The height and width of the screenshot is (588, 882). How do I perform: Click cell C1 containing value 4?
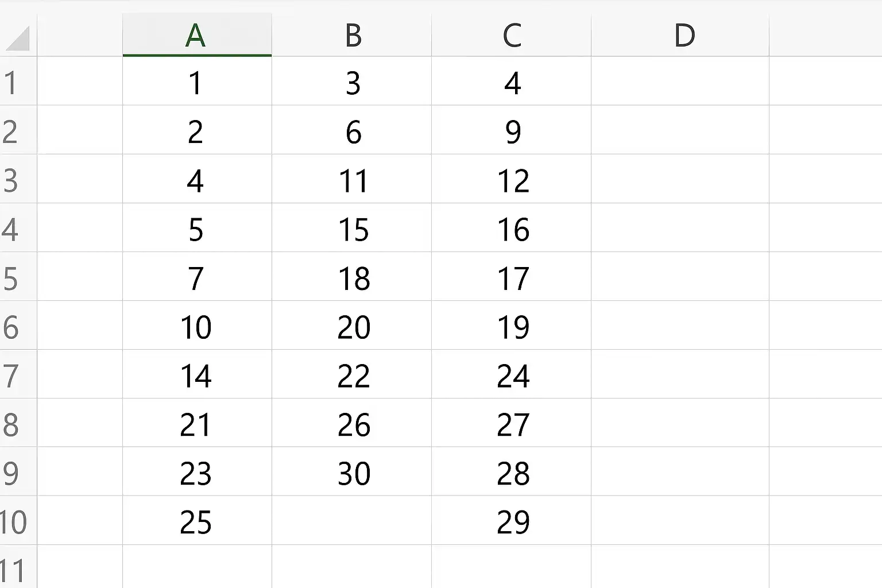tap(512, 82)
